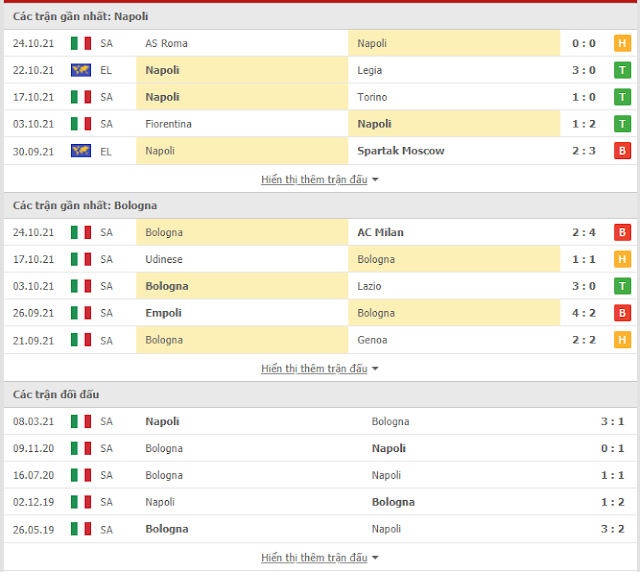Open the AC Milan team link
The width and height of the screenshot is (640, 572).
(380, 232)
